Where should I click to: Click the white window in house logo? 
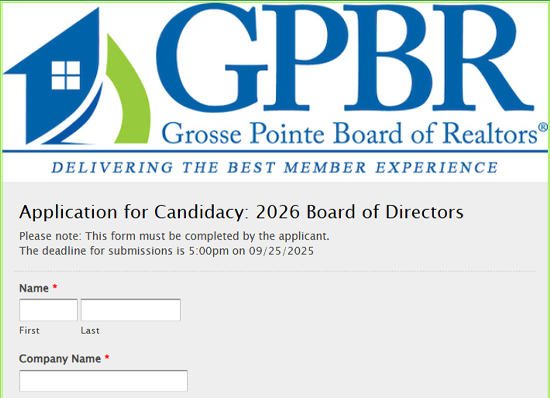[x=66, y=75]
